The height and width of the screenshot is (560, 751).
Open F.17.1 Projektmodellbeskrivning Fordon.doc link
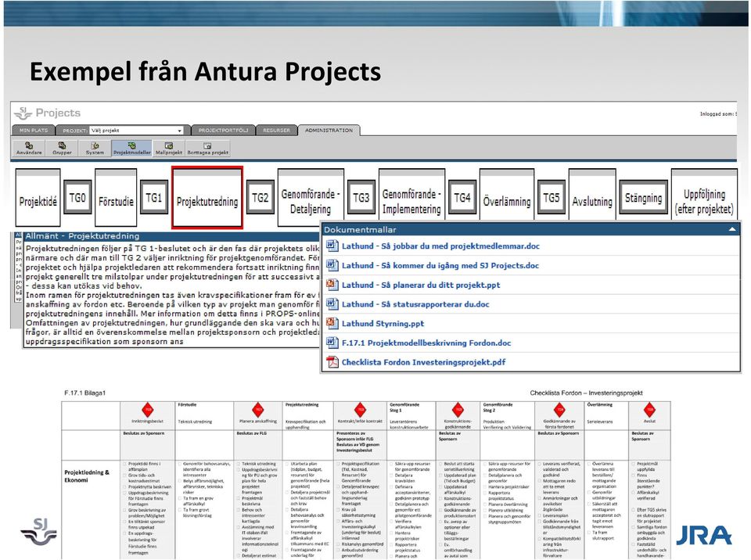pos(426,343)
